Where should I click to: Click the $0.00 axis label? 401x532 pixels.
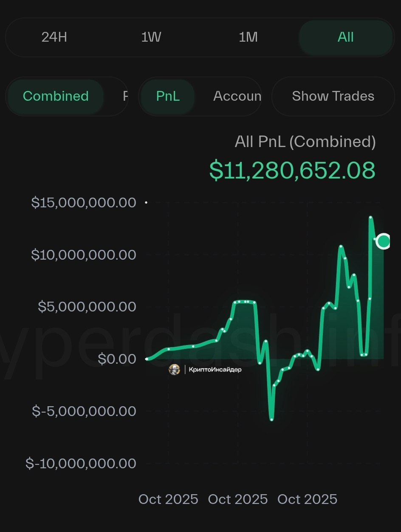(117, 359)
